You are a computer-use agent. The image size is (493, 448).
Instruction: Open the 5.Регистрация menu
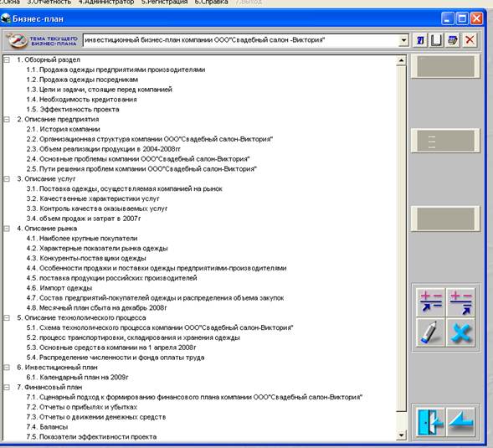(x=164, y=2)
